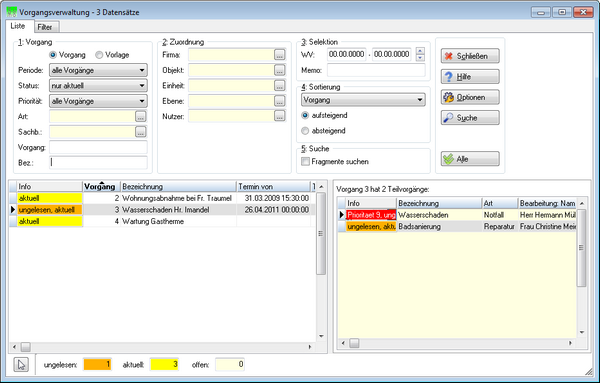Select row Wartung Gastherme
Viewport: 600px width, 383px height.
(162, 221)
